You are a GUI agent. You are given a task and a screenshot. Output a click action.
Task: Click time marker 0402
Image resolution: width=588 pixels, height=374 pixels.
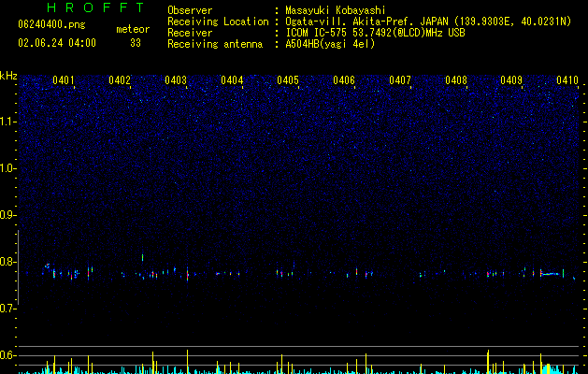pyautogui.click(x=120, y=80)
